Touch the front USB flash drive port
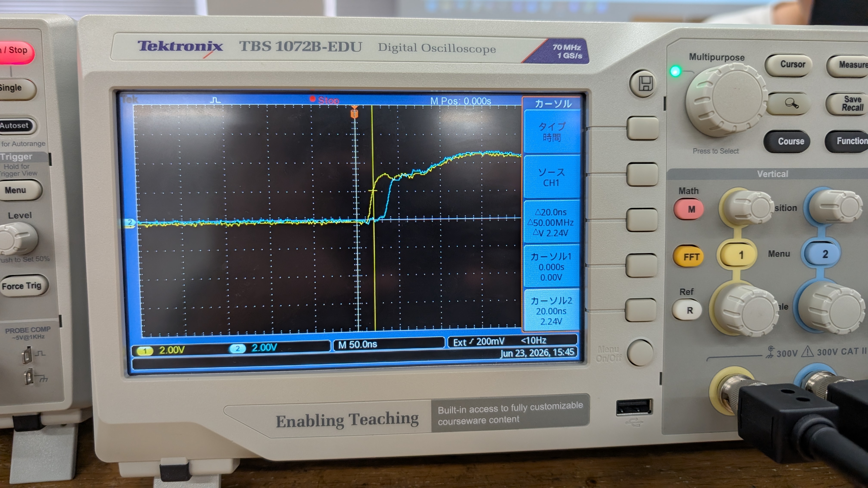The width and height of the screenshot is (868, 488). 634,408
